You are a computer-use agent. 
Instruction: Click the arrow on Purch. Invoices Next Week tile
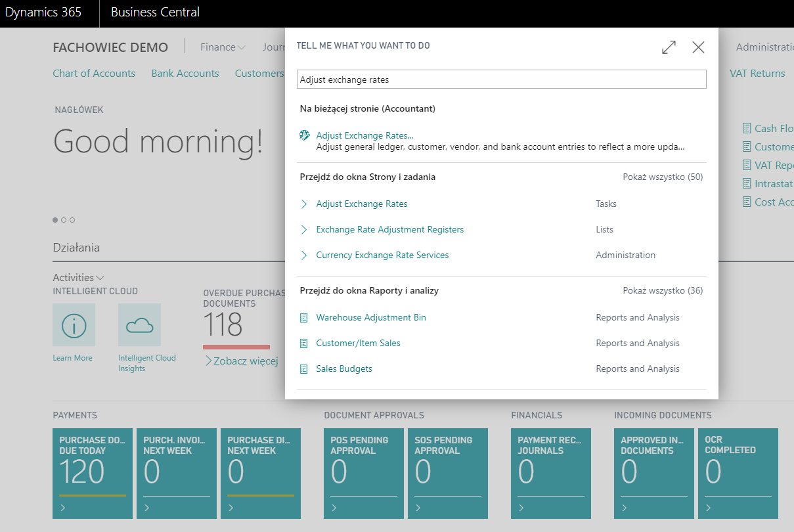coord(146,508)
